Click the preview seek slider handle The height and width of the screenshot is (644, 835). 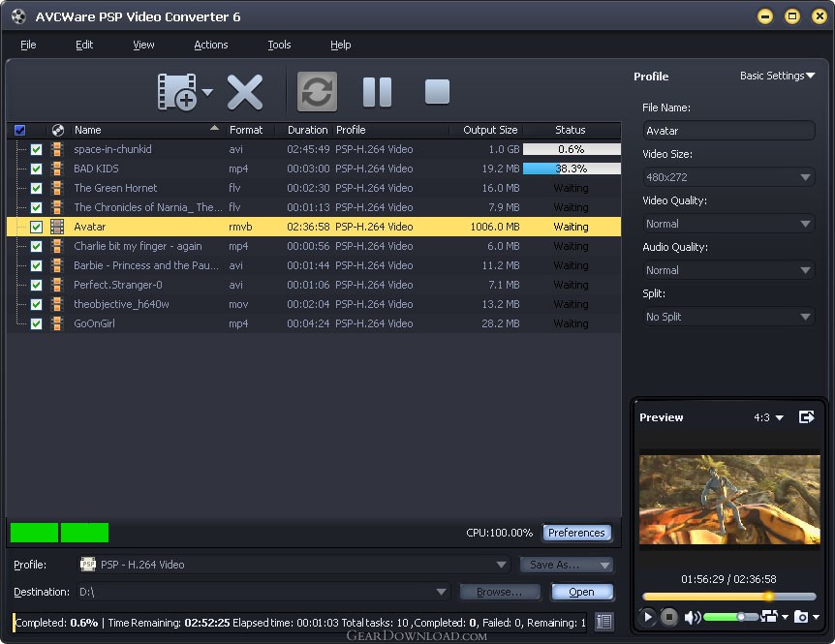click(768, 597)
